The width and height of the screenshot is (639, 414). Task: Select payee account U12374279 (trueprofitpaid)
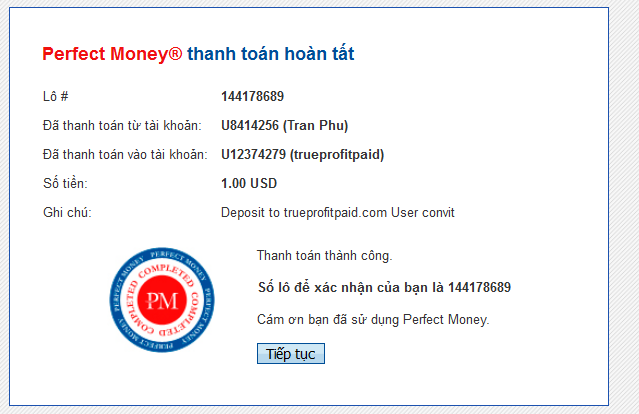pyautogui.click(x=302, y=155)
